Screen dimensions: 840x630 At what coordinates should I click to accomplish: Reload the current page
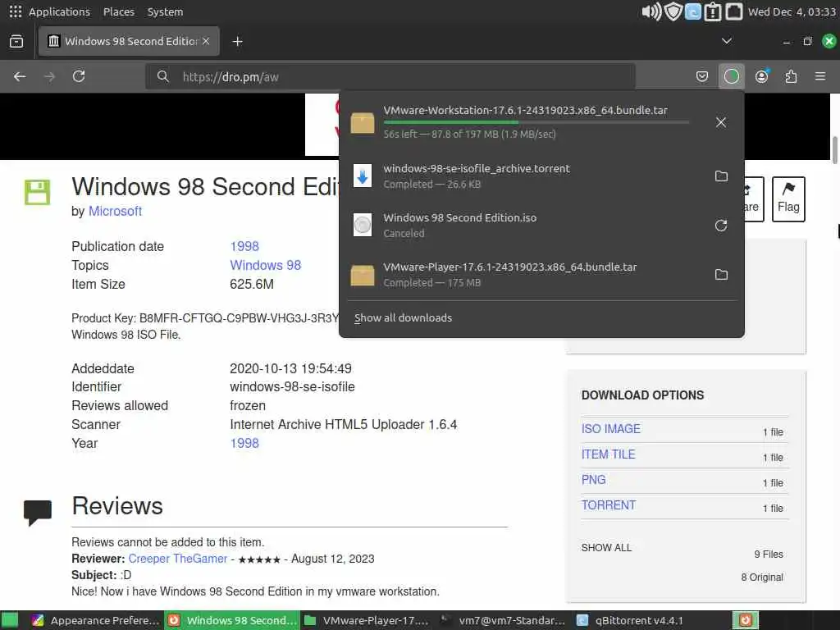click(x=79, y=76)
